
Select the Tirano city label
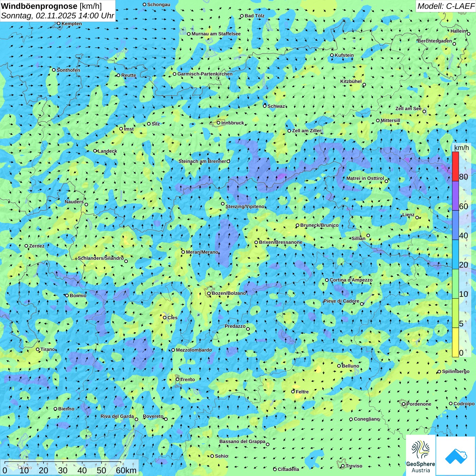click(48, 349)
